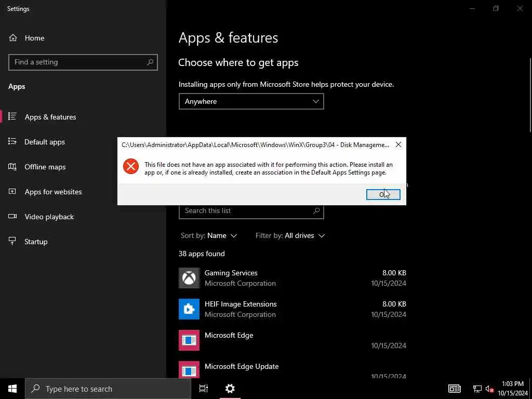Image resolution: width=532 pixels, height=399 pixels.
Task: Click the taskbar clock showing 1:03 PM
Action: click(x=513, y=389)
